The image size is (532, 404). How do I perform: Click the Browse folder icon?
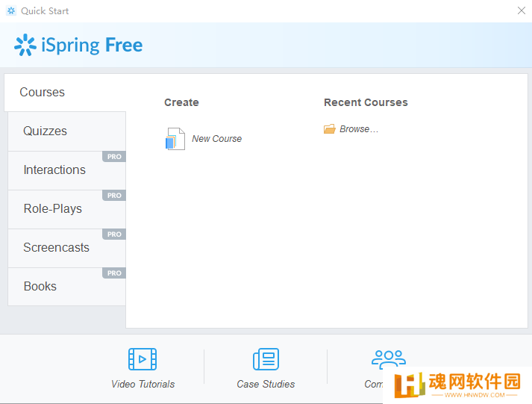point(330,129)
